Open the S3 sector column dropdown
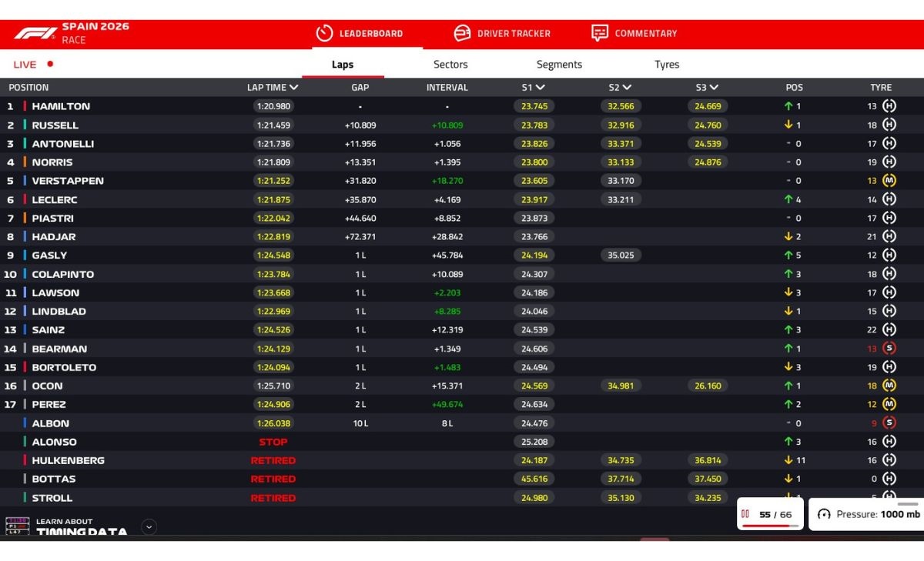Screen dimensions: 924x561 713,88
